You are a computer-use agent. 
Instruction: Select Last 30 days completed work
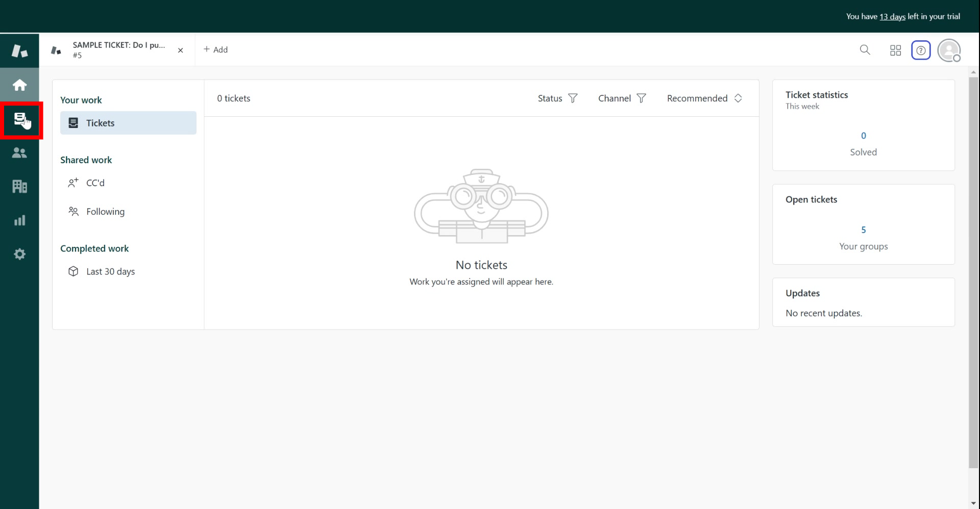click(110, 272)
